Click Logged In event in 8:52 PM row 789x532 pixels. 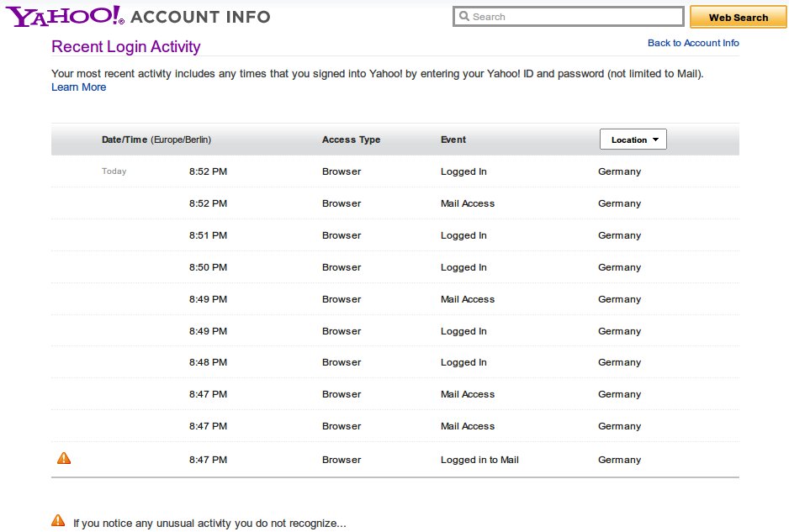coord(463,171)
